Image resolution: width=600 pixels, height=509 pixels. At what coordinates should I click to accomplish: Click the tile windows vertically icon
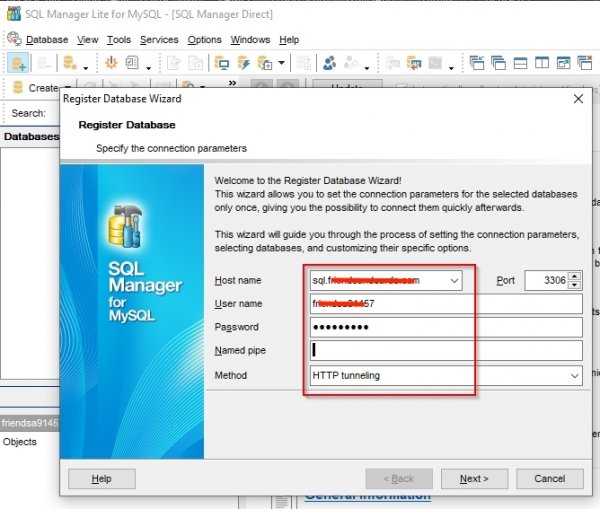click(542, 63)
